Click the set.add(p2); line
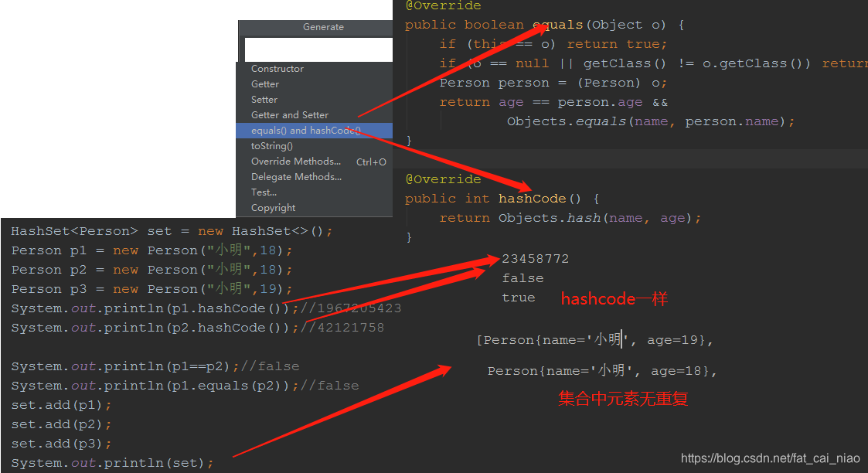Image resolution: width=868 pixels, height=473 pixels. coord(61,424)
